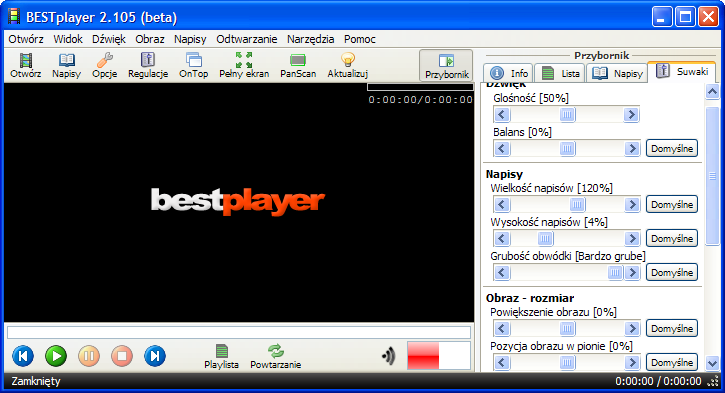Toggle the PanScan toolbar icon

click(x=298, y=65)
